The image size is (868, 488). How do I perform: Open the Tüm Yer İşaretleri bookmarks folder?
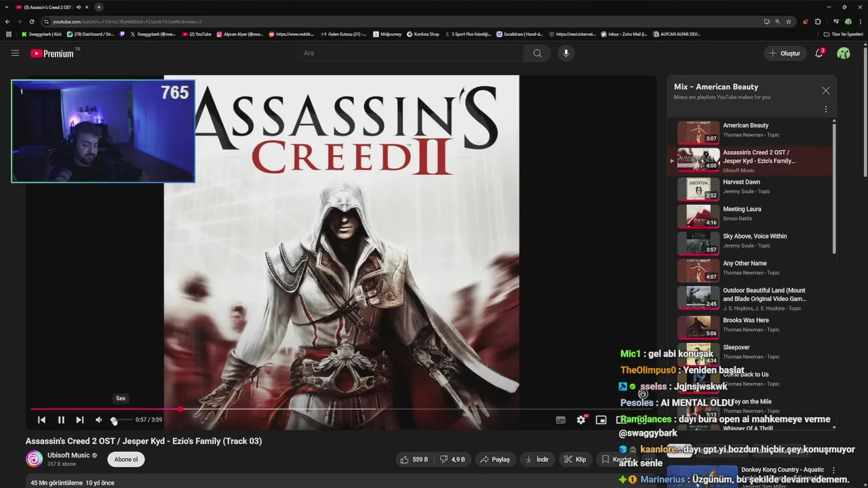844,34
